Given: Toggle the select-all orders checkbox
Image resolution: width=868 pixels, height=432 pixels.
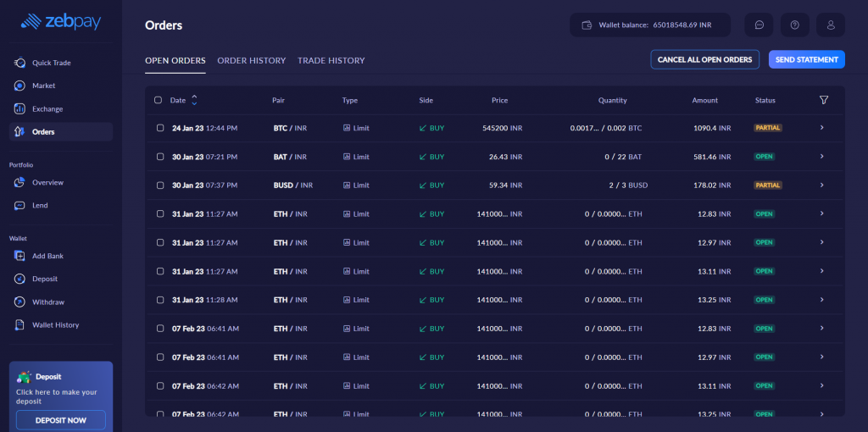Looking at the screenshot, I should pos(159,100).
